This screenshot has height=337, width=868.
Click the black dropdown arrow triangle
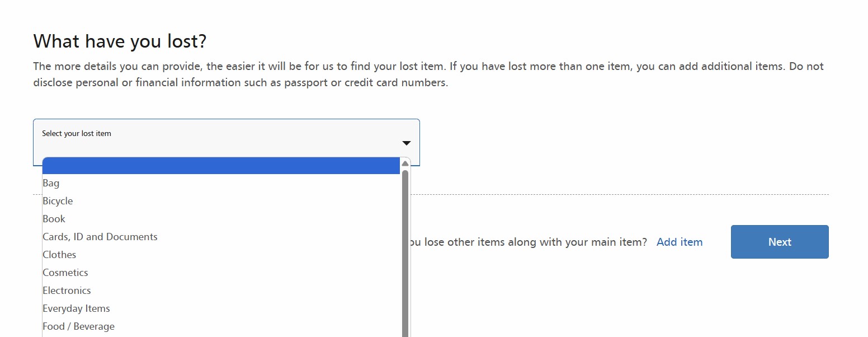pyautogui.click(x=406, y=143)
